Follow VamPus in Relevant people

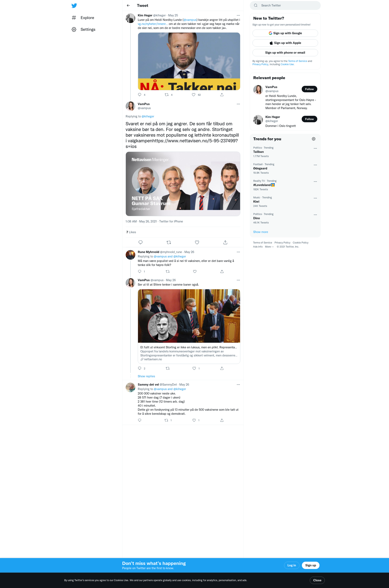point(309,89)
